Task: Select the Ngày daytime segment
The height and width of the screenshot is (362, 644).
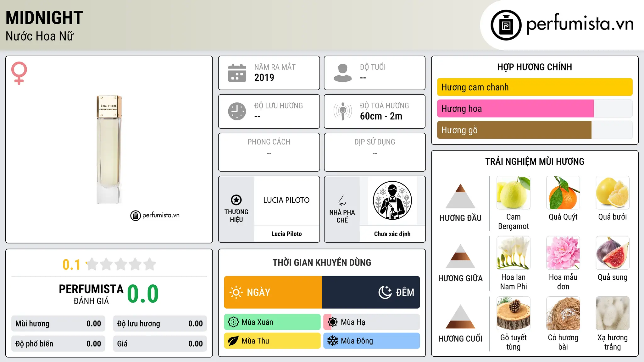Action: click(273, 292)
